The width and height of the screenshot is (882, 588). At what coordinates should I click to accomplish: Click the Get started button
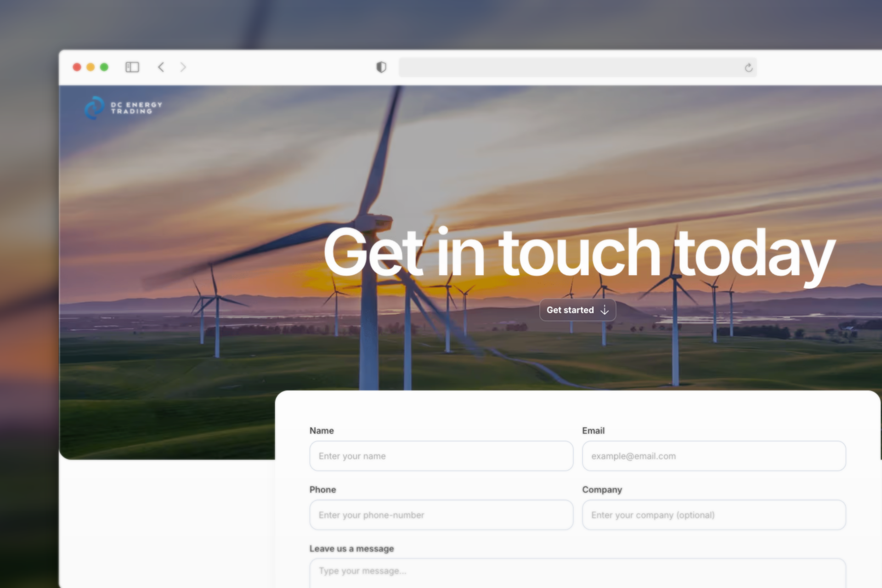click(x=577, y=310)
